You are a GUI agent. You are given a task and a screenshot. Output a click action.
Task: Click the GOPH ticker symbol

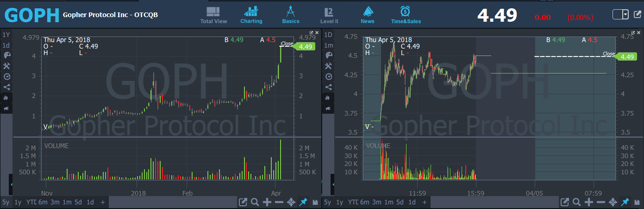(32, 15)
